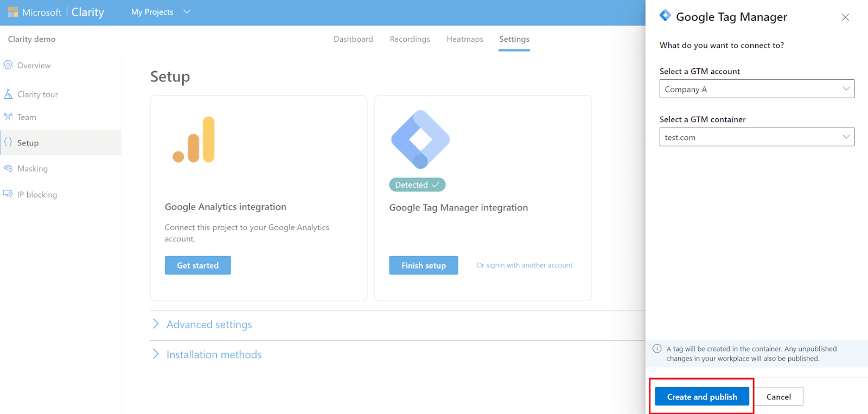Click the Detected status badge
Viewport: 868px width, 414px height.
(x=417, y=185)
